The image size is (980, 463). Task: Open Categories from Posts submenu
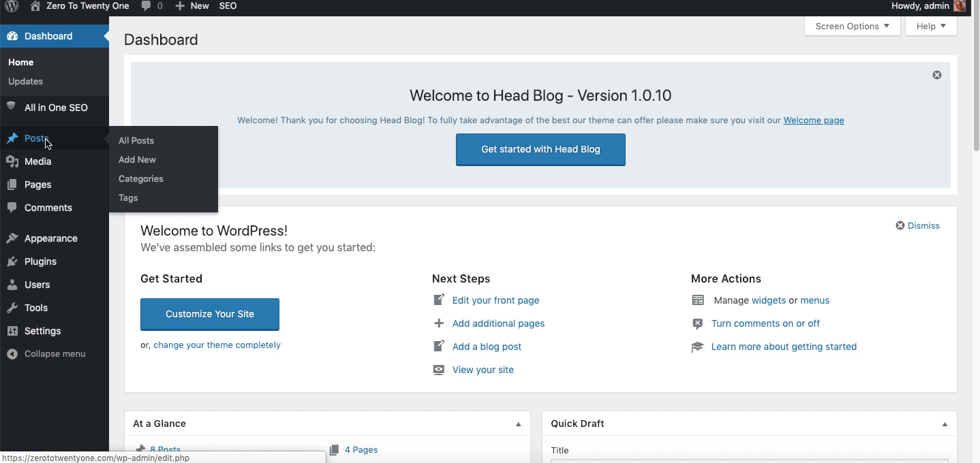tap(141, 178)
